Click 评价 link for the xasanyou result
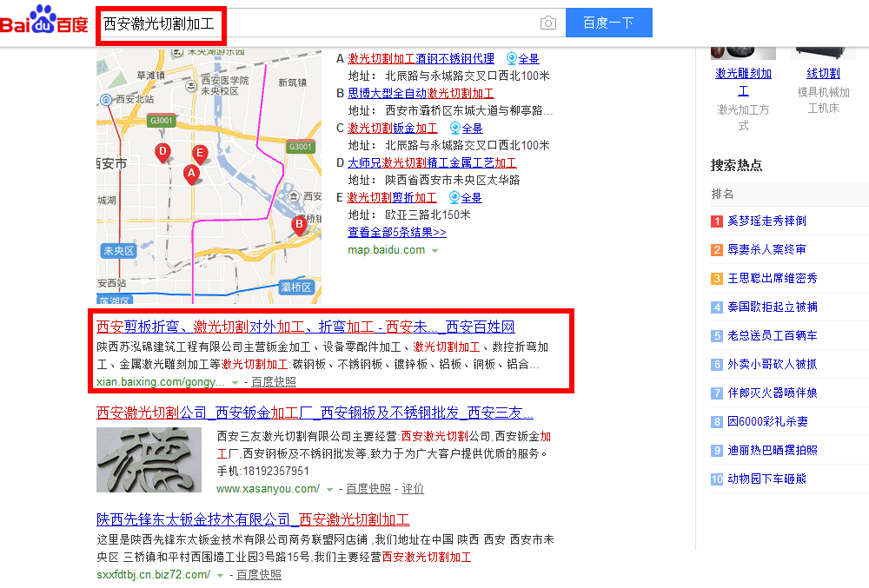 [413, 489]
